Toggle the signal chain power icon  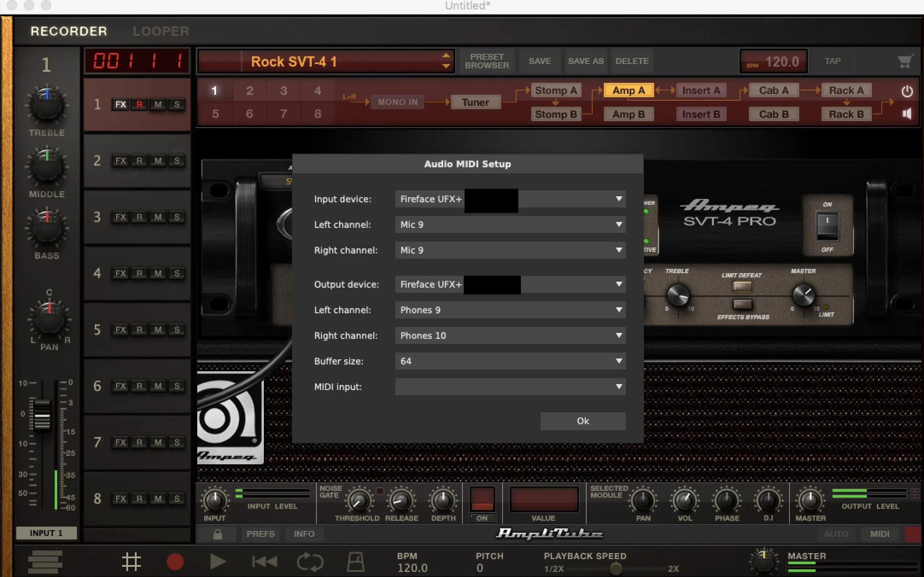point(907,91)
